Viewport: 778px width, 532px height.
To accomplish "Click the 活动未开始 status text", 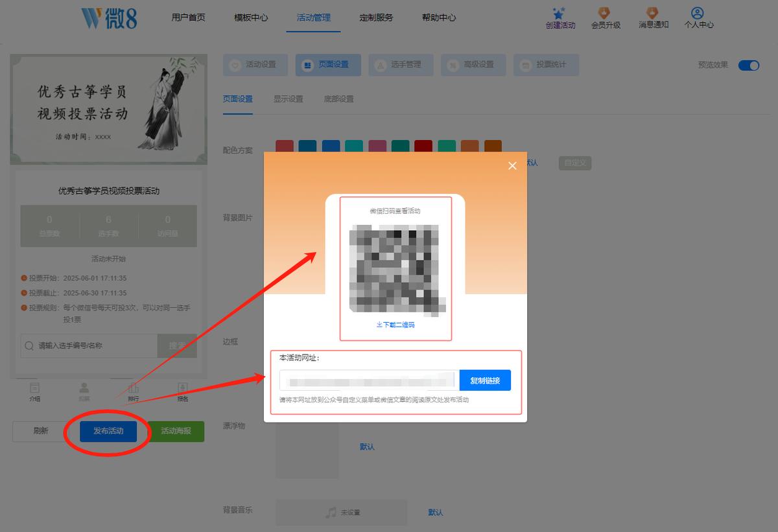I will 109,259.
